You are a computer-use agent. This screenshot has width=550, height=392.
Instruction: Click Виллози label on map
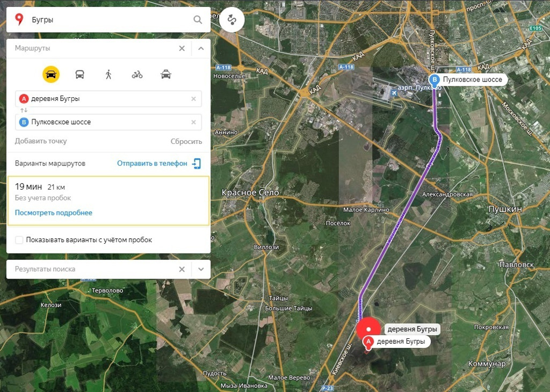(266, 247)
